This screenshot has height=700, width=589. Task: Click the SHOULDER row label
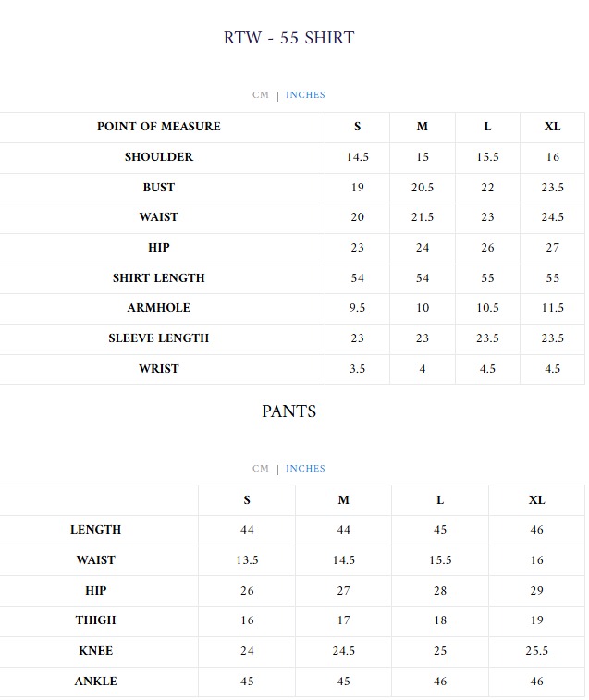[x=159, y=157]
